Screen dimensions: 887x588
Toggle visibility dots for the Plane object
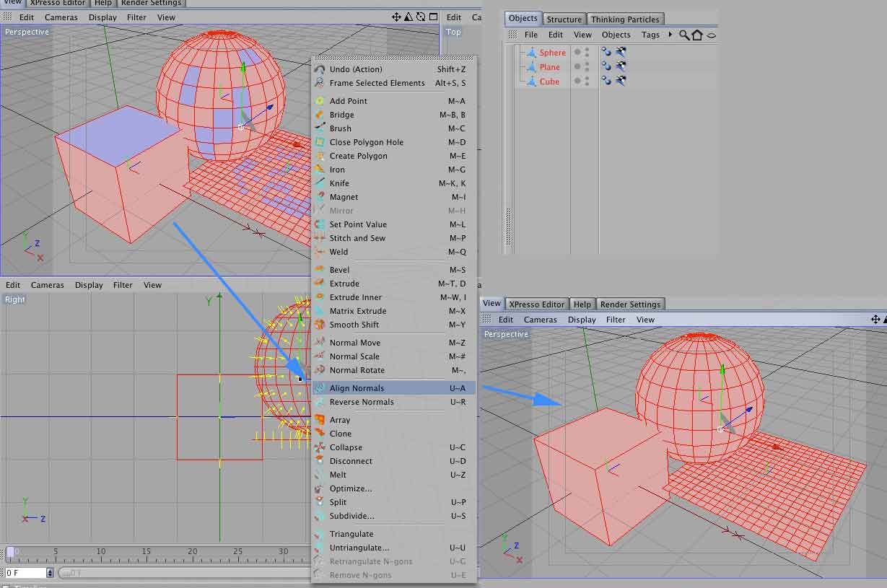(x=587, y=66)
